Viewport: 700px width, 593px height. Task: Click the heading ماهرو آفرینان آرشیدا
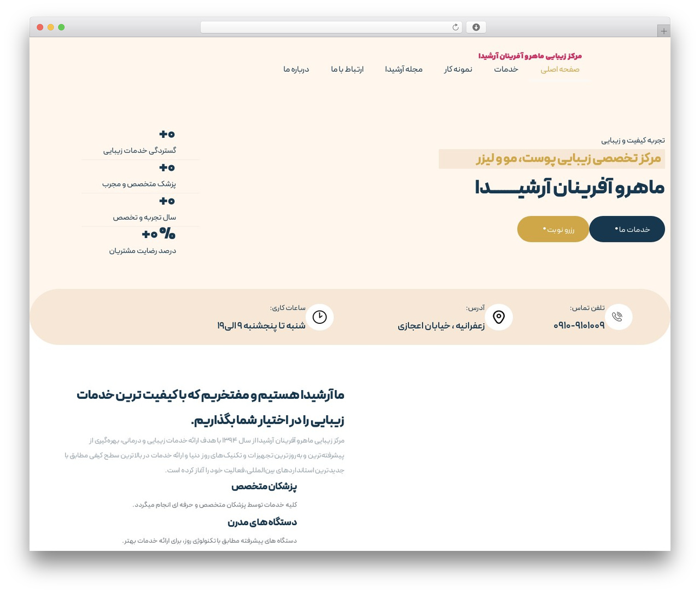[570, 188]
